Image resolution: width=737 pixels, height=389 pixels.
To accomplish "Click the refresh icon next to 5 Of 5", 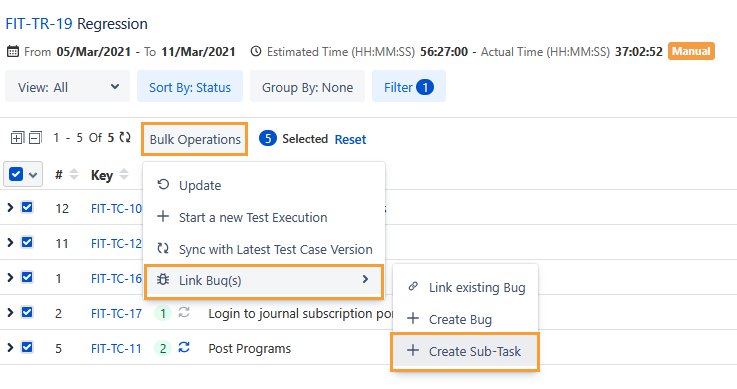I will tap(125, 137).
